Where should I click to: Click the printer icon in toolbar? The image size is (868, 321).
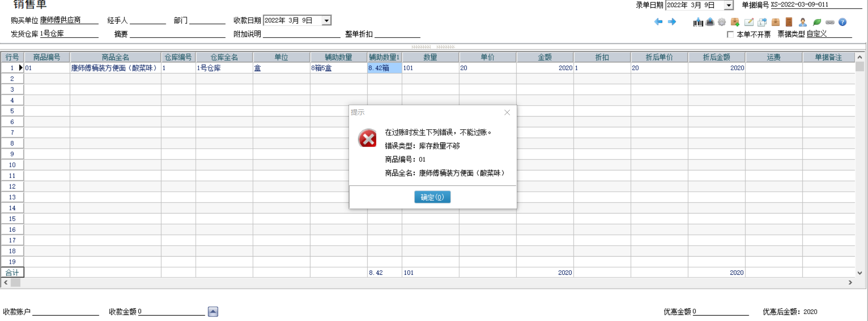(710, 22)
